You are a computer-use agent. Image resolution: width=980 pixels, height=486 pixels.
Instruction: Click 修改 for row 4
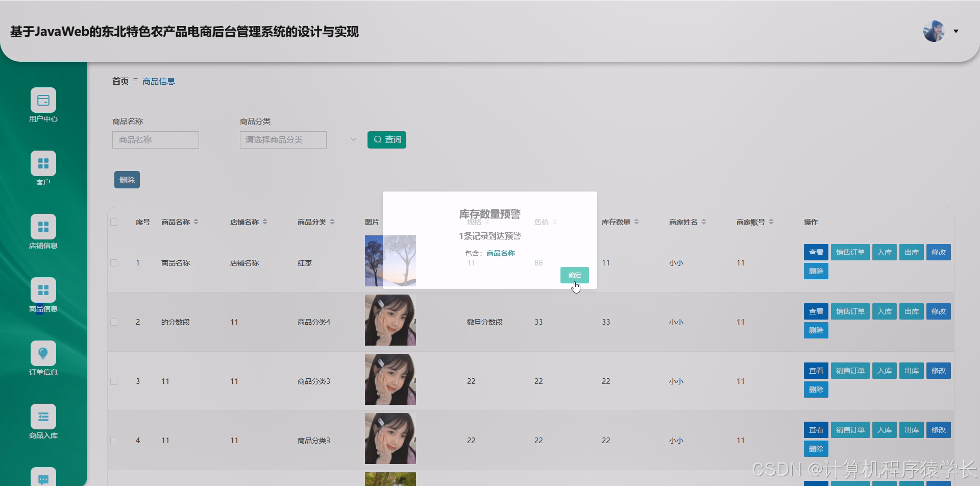point(939,430)
